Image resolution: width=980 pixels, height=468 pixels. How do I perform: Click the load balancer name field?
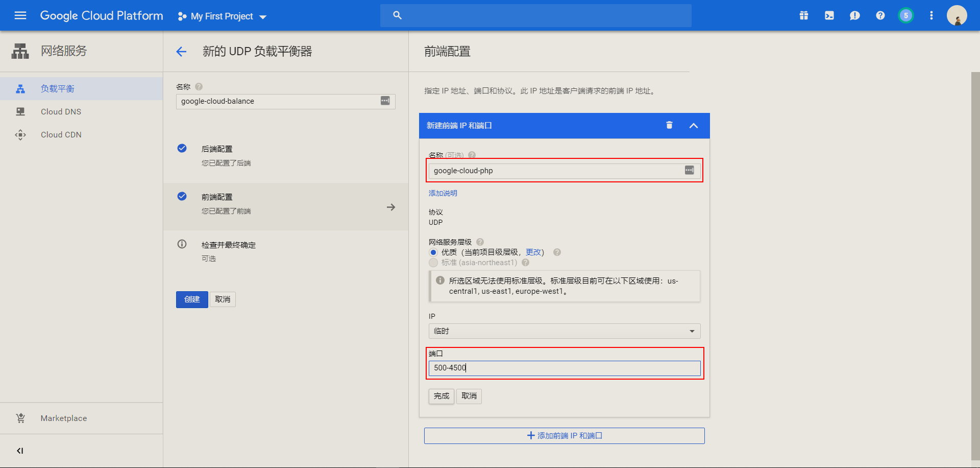(286, 101)
